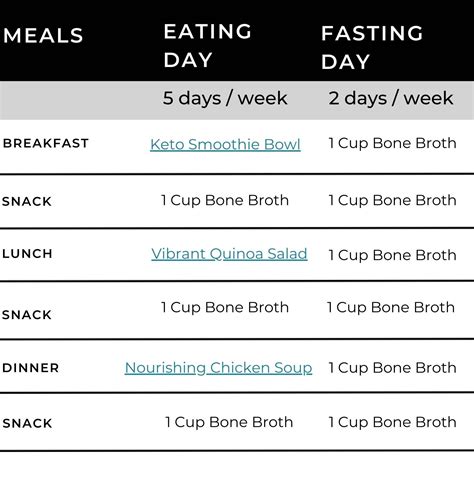Click lunch fasting day Bone Broth cell

pos(392,255)
